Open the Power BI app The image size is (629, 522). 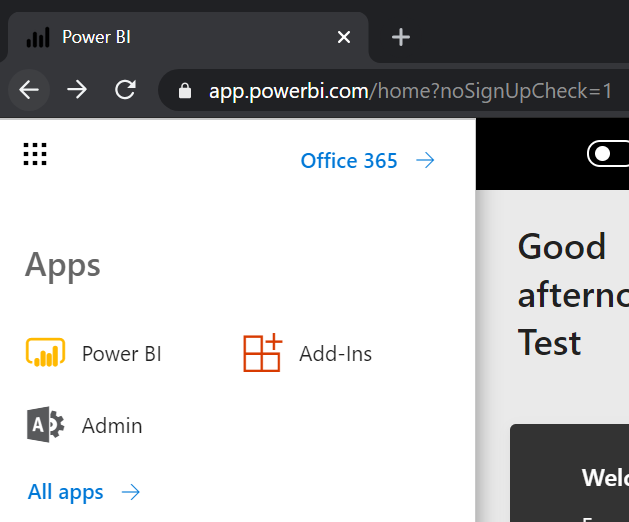click(x=94, y=353)
